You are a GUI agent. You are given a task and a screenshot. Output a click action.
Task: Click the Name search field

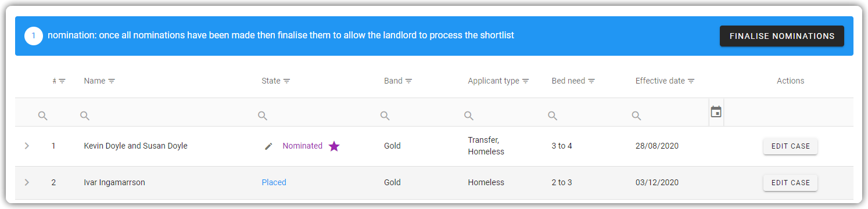pos(165,116)
